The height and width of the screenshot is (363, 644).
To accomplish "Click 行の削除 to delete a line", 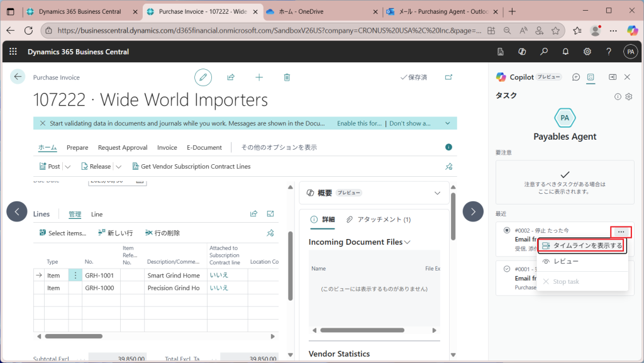I will coord(163,233).
